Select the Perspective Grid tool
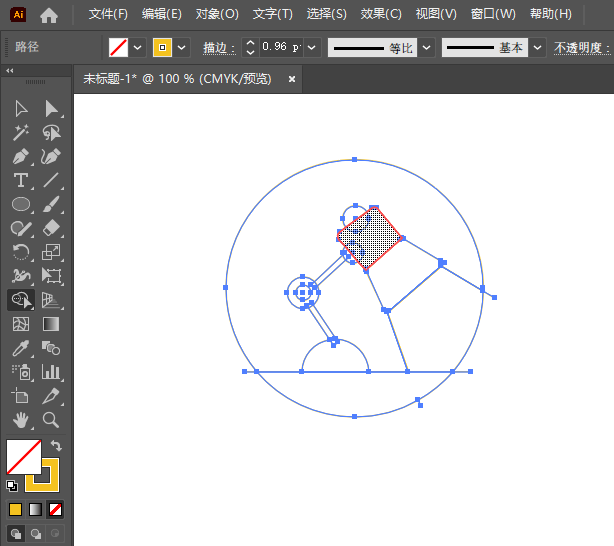 tap(51, 300)
